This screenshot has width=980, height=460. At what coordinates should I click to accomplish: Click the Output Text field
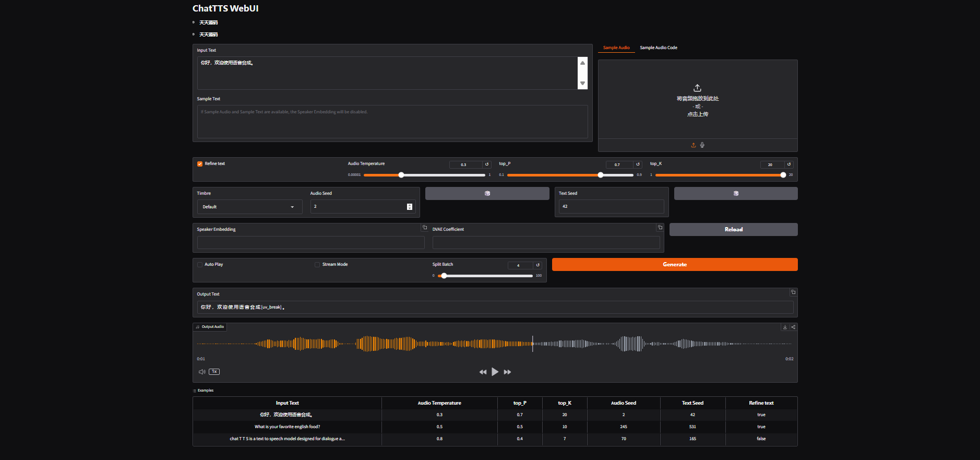495,307
